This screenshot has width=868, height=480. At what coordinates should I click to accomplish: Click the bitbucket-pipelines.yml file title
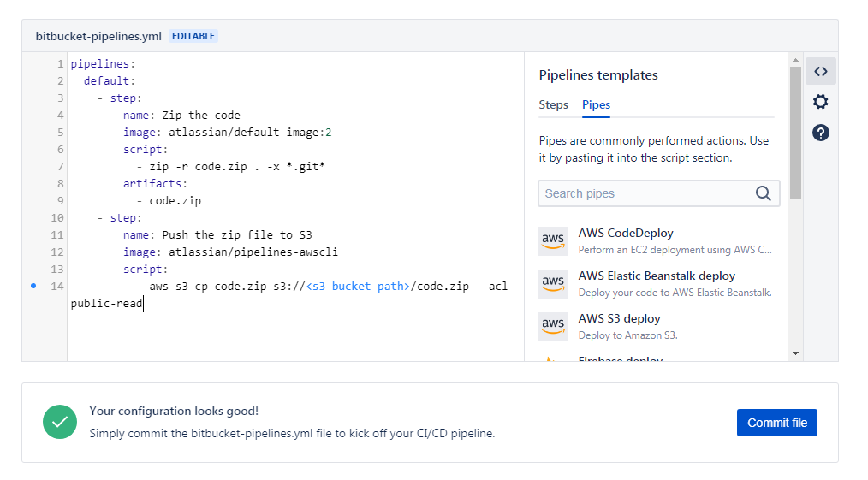coord(98,36)
